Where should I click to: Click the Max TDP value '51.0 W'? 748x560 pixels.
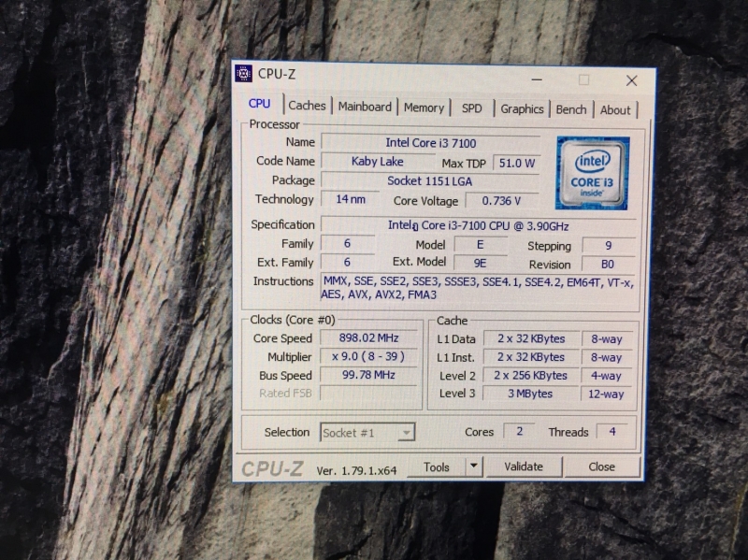[517, 163]
